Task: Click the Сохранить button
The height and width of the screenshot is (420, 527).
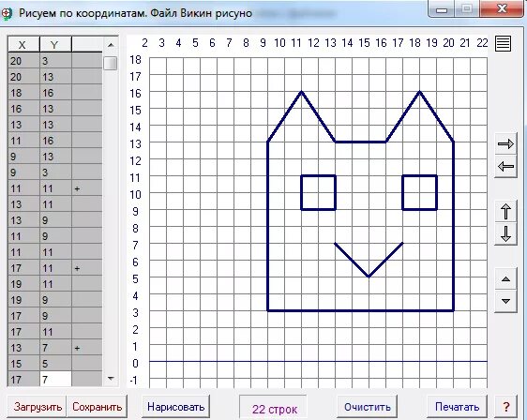Action: 97,407
